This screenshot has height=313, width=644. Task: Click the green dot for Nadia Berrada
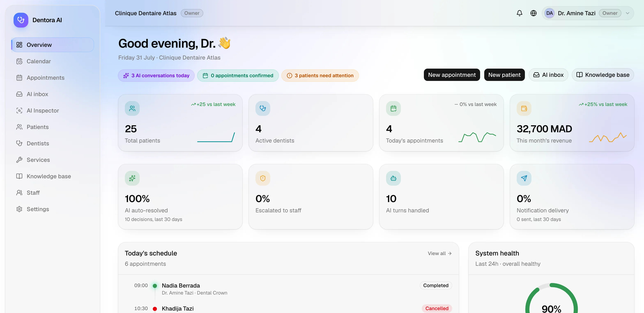(155, 285)
